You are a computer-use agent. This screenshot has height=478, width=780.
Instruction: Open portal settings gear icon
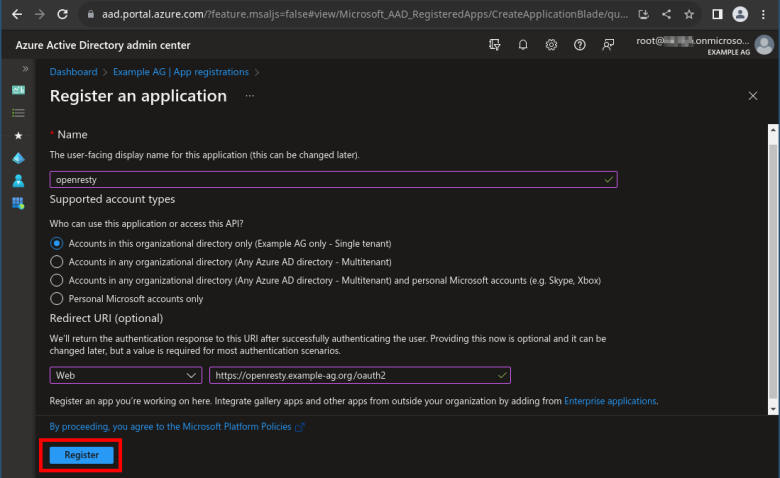tap(551, 45)
